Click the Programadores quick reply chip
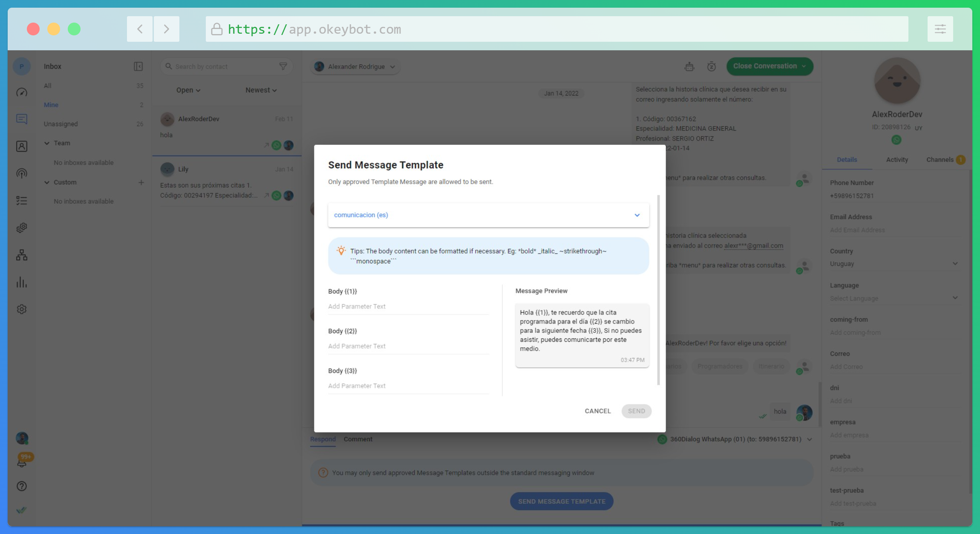The image size is (980, 534). 720,367
